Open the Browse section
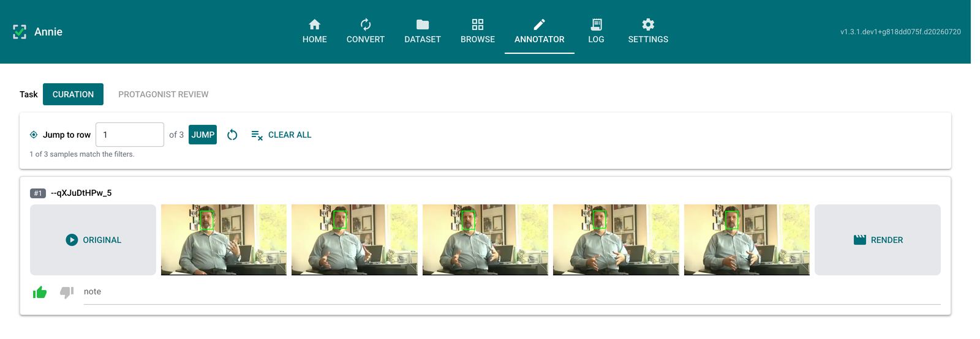This screenshot has width=980, height=339. [478, 32]
